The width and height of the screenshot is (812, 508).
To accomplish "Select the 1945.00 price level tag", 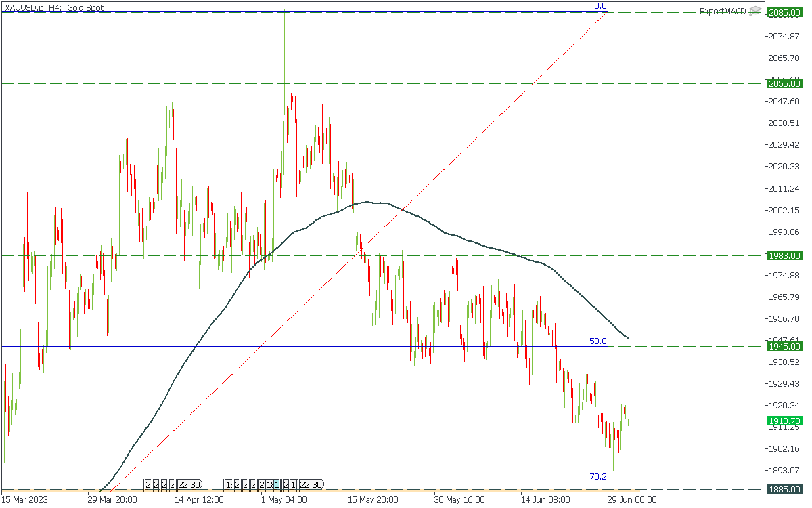I will (x=784, y=346).
